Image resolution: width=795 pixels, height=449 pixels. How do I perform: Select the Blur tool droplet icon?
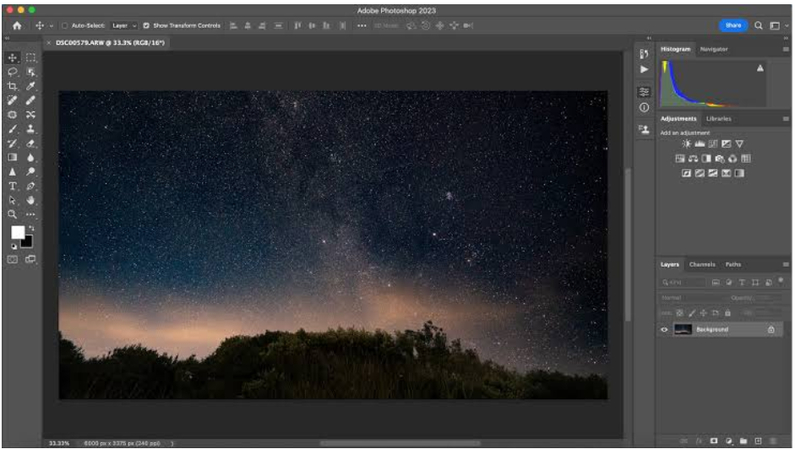(x=31, y=158)
